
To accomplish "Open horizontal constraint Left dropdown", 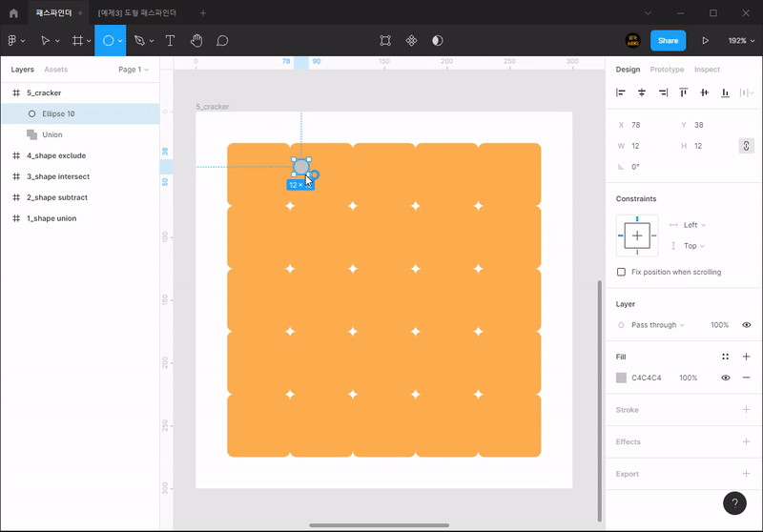I will coord(694,225).
